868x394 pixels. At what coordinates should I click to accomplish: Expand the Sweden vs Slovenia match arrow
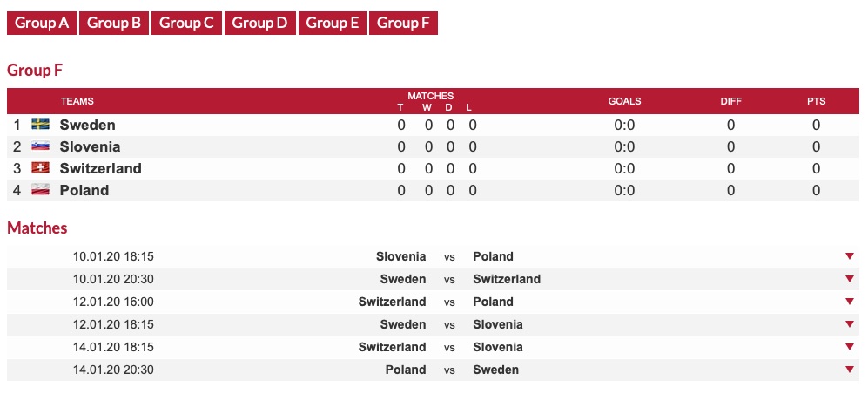coord(850,324)
